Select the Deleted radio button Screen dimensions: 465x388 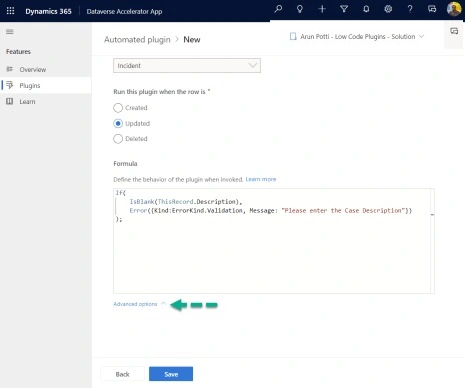[118, 139]
